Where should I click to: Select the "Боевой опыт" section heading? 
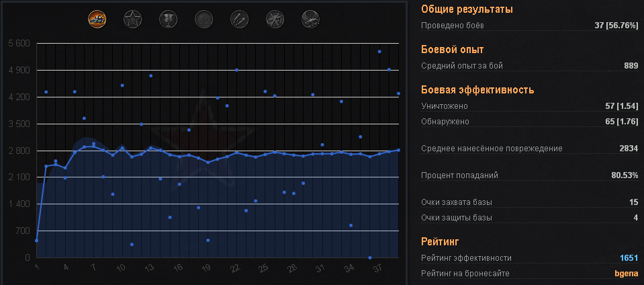453,49
